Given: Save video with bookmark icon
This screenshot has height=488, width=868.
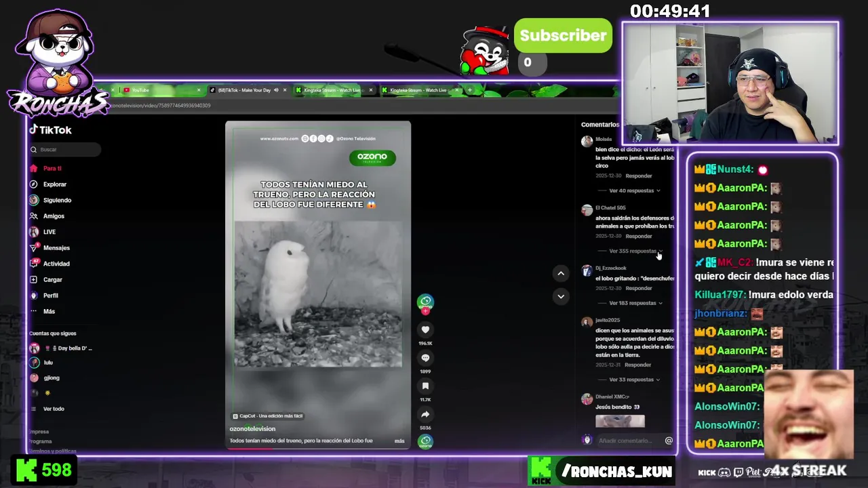Looking at the screenshot, I should [x=425, y=386].
